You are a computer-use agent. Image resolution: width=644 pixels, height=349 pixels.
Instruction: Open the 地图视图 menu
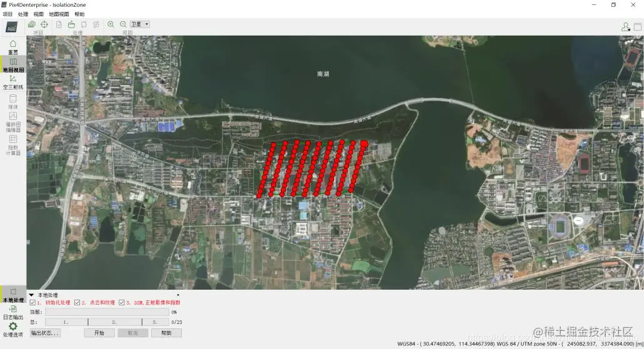59,14
